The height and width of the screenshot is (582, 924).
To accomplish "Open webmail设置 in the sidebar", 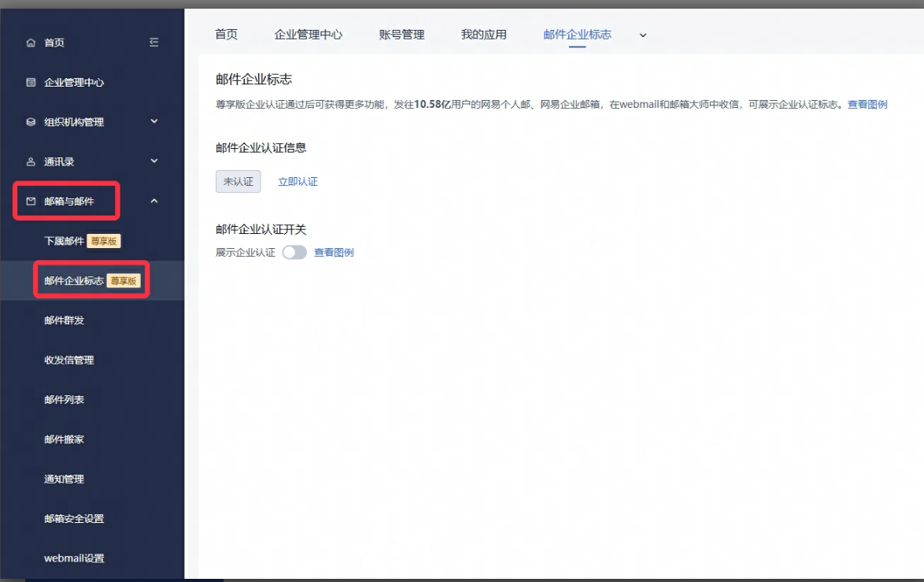I will point(74,558).
